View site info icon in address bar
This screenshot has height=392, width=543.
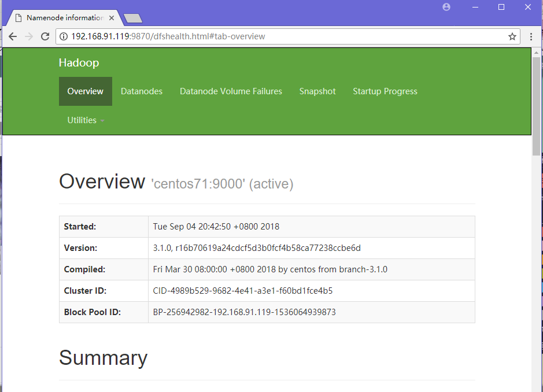[x=64, y=36]
